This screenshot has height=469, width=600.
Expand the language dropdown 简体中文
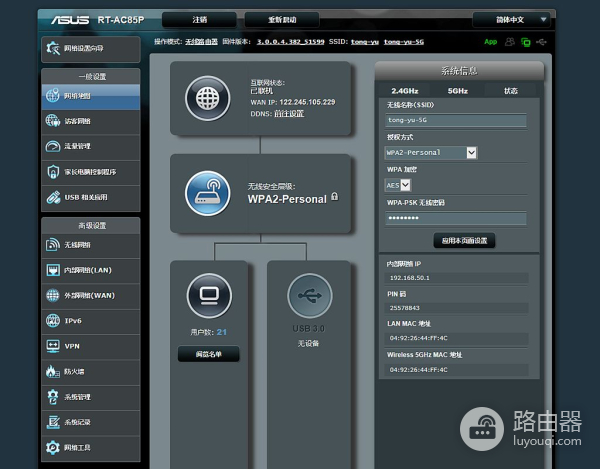pyautogui.click(x=524, y=19)
